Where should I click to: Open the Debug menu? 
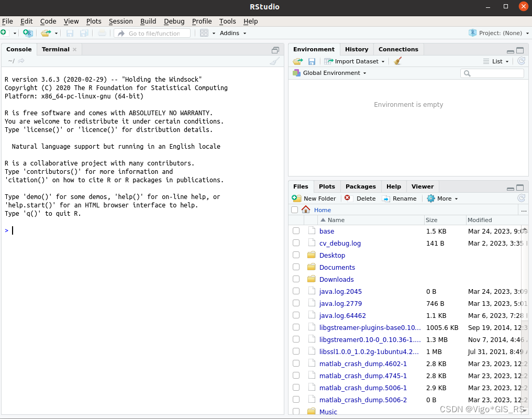pos(174,21)
